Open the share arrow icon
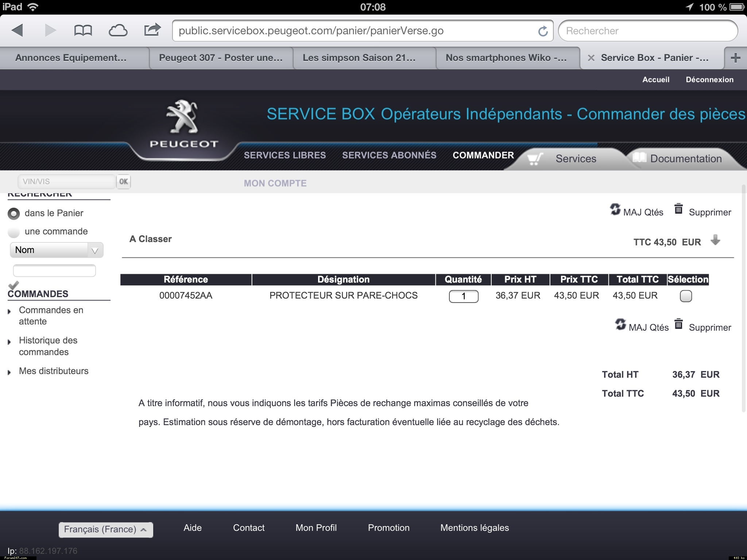The height and width of the screenshot is (560, 747). (152, 30)
